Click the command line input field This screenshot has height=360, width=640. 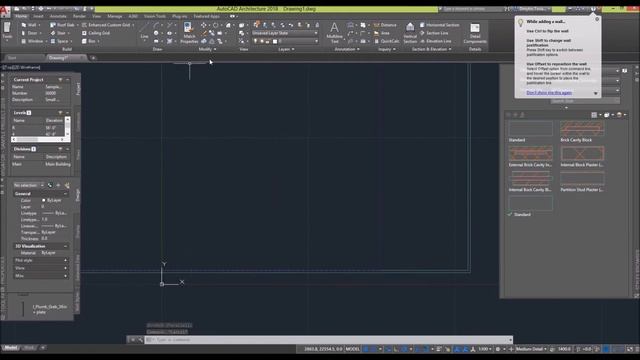pyautogui.click(x=328, y=340)
